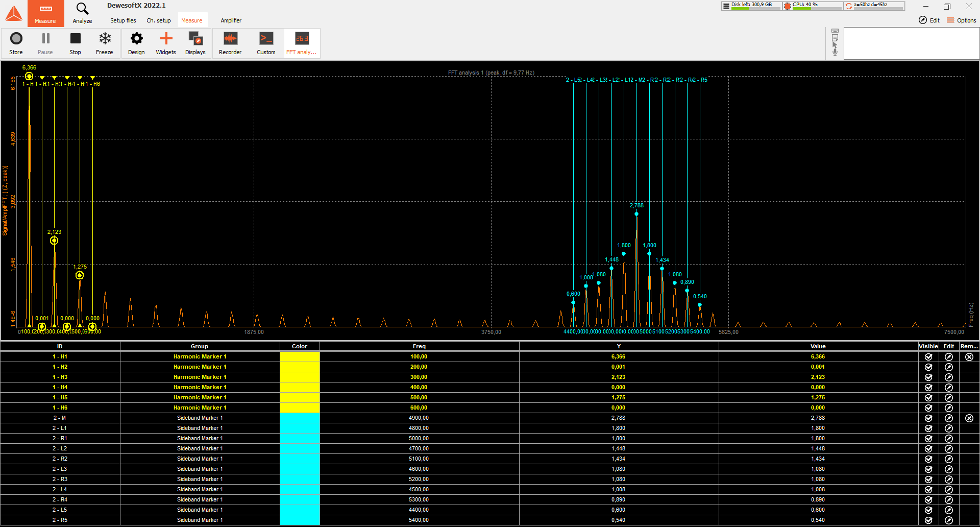
Task: Remove Harmonic Marker 1 group
Action: tap(969, 357)
